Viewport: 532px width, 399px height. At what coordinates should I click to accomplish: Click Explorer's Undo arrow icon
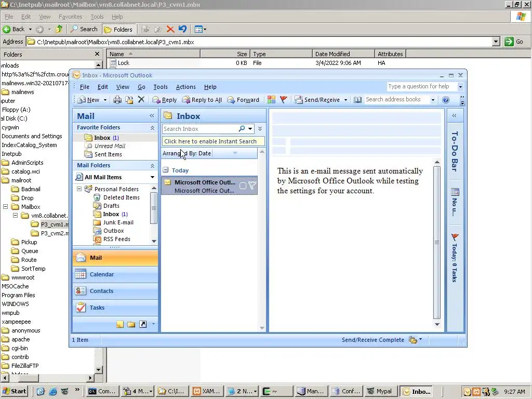(x=182, y=29)
